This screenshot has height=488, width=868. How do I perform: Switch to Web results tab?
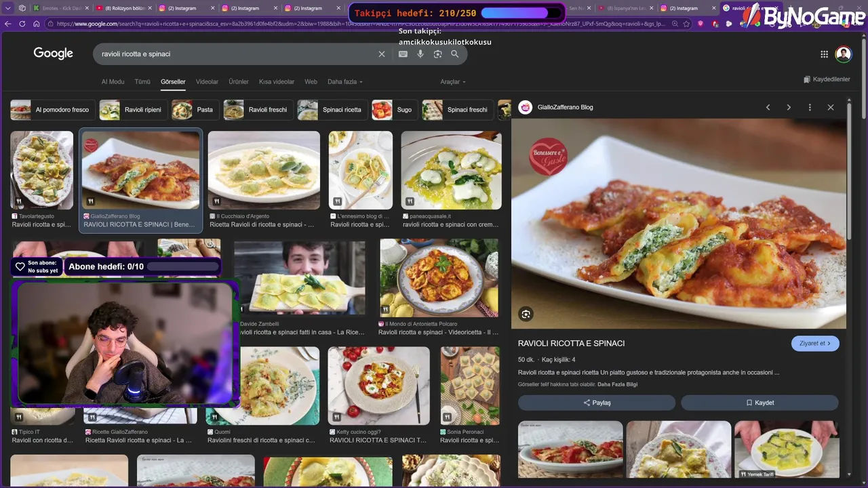click(x=311, y=81)
